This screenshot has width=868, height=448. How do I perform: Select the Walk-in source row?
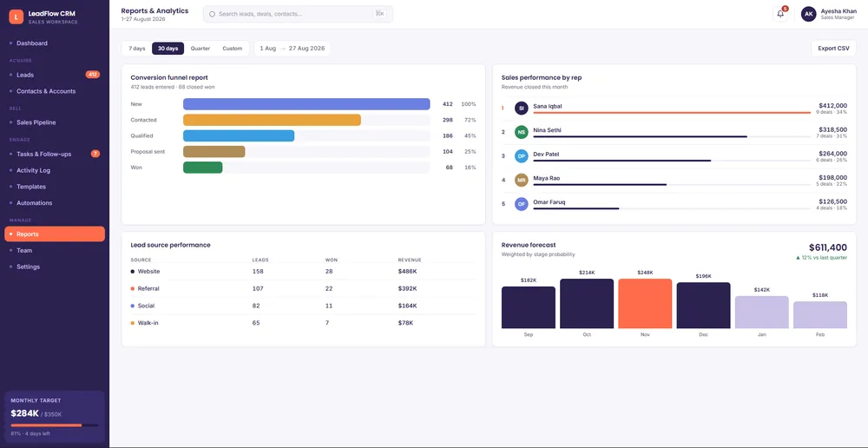coord(303,323)
